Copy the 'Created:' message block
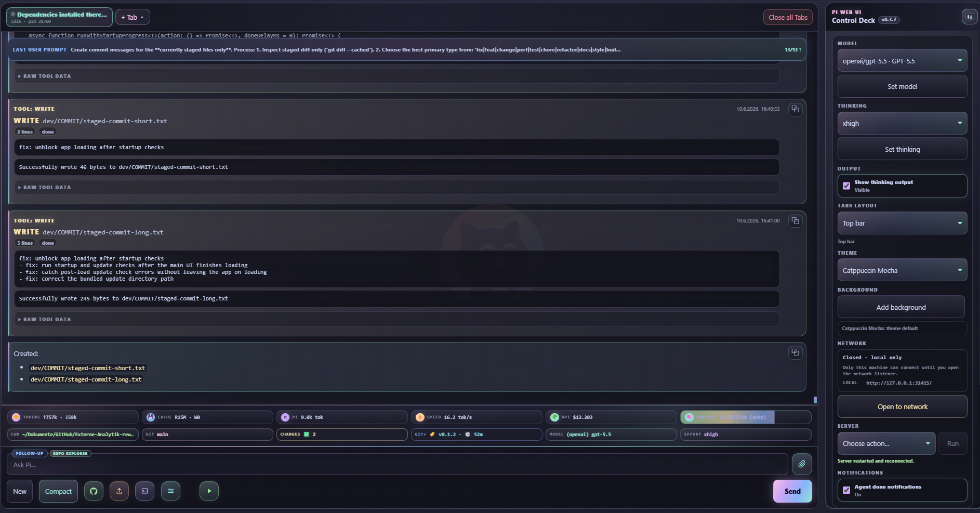Image resolution: width=980 pixels, height=513 pixels. pyautogui.click(x=795, y=352)
